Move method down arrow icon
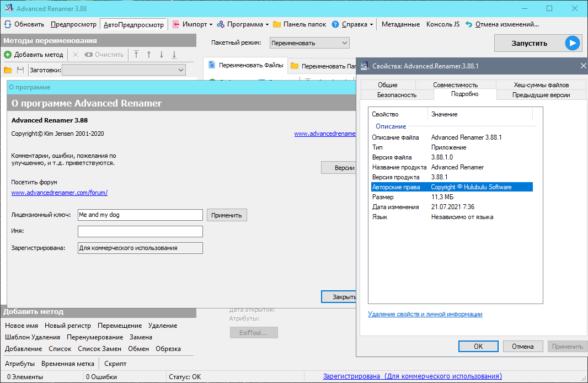Viewport: 588px width, 383px height. [x=162, y=55]
